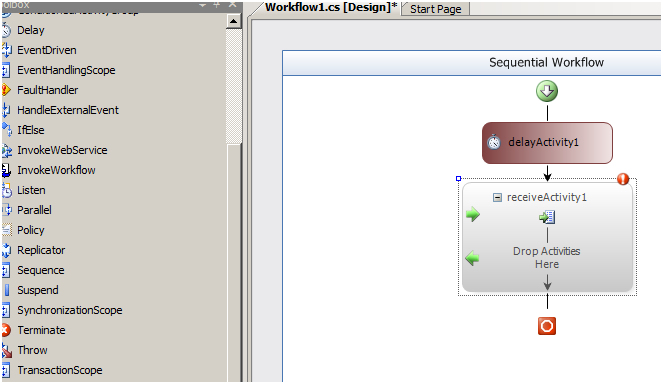Viewport: 663px width, 384px height.
Task: Select the Suspend text item
Action: pyautogui.click(x=38, y=290)
